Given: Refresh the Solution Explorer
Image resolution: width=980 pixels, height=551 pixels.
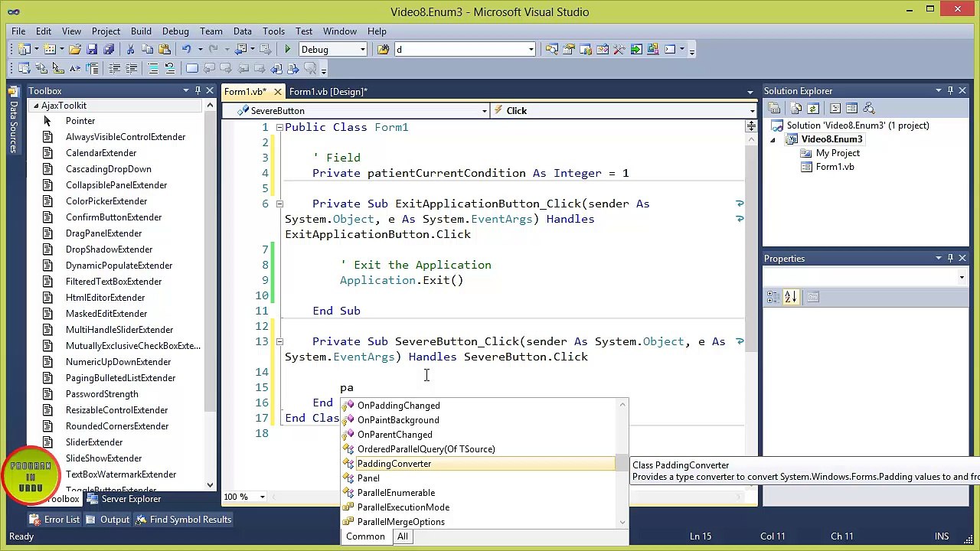Looking at the screenshot, I should coord(813,109).
